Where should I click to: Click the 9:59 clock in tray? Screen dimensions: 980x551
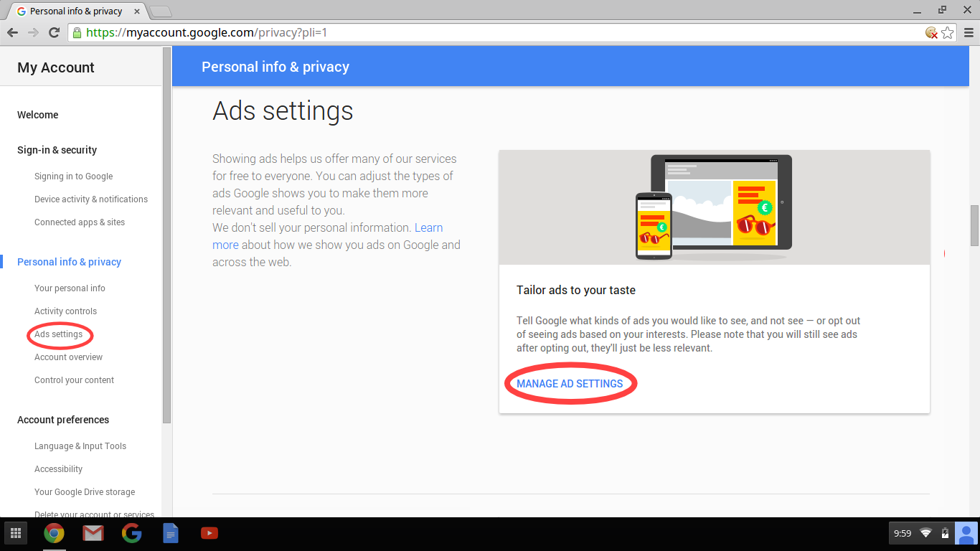pyautogui.click(x=903, y=533)
